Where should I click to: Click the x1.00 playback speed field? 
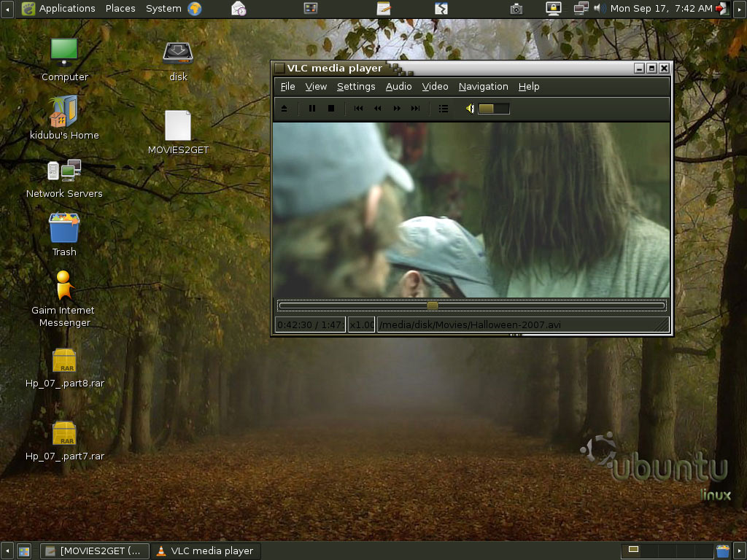[x=362, y=324]
